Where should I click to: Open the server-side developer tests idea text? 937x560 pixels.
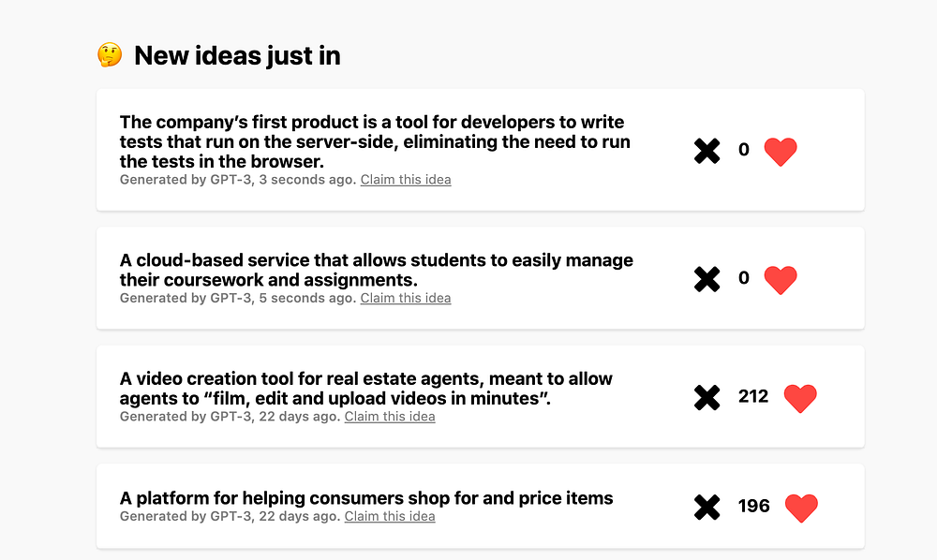click(x=375, y=141)
